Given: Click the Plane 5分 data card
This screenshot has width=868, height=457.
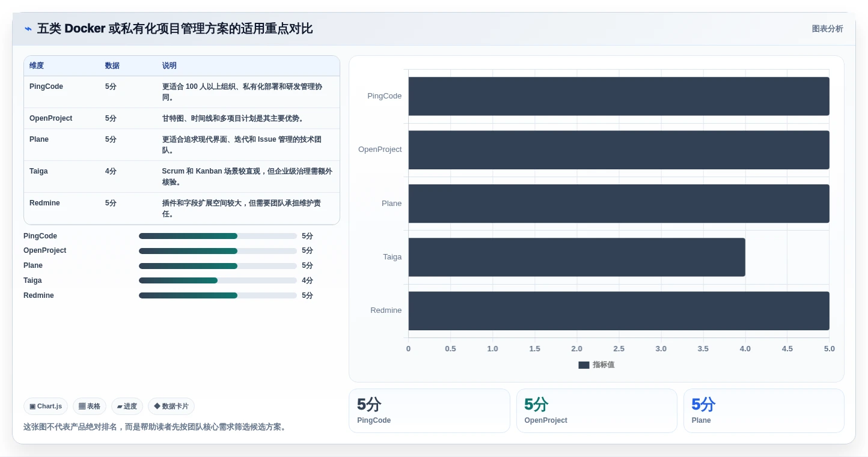Looking at the screenshot, I should 764,411.
